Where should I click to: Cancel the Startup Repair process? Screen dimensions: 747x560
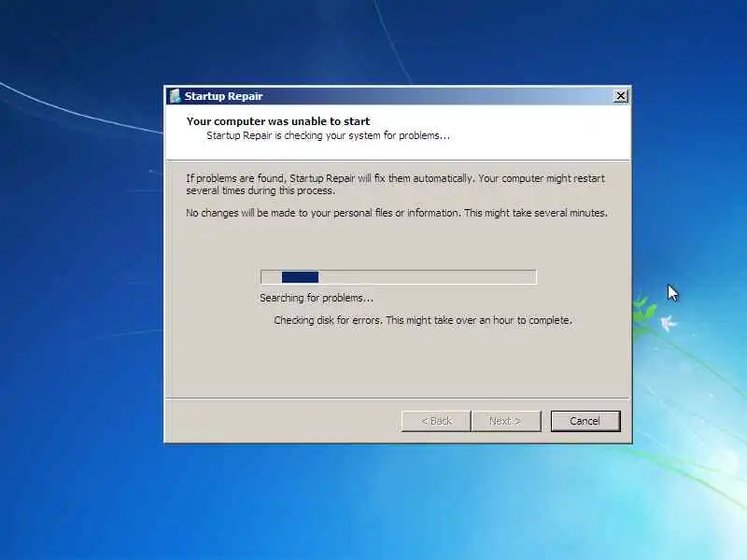pos(585,421)
